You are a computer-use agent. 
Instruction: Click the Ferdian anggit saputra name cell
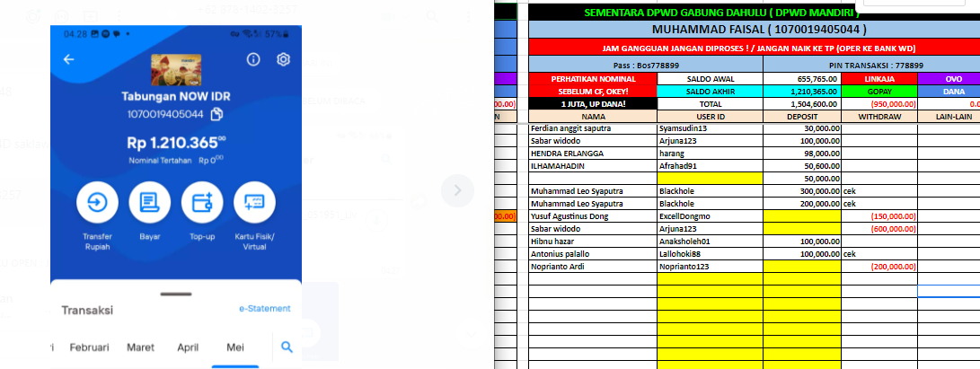click(593, 128)
